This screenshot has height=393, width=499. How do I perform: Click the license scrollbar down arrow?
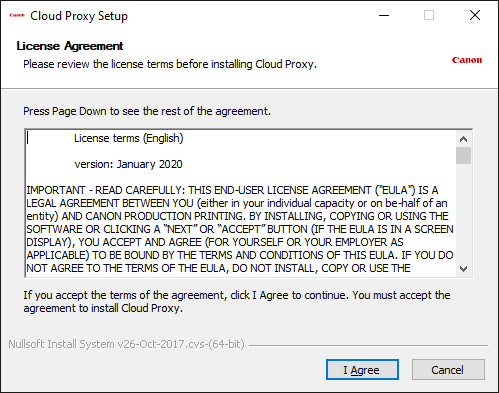[463, 269]
